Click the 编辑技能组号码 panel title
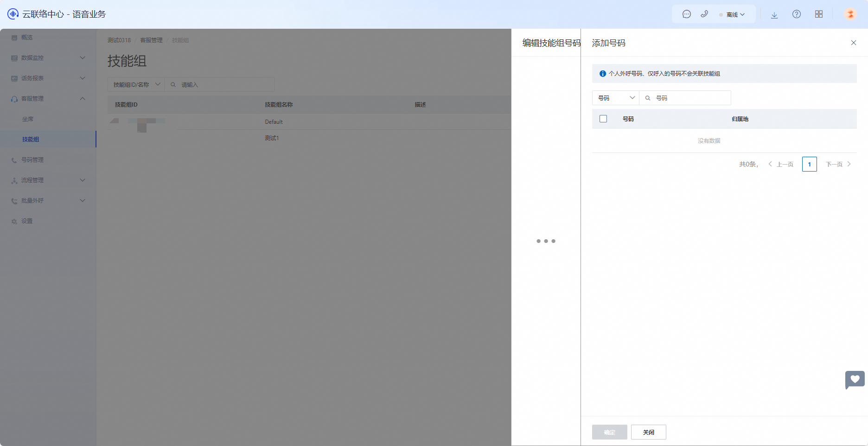The width and height of the screenshot is (868, 446). pos(551,43)
